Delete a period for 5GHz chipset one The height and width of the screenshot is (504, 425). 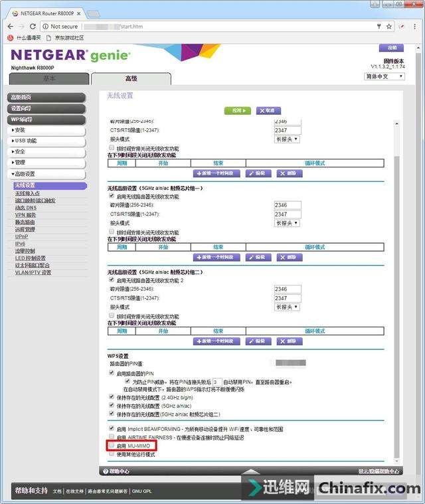[290, 257]
